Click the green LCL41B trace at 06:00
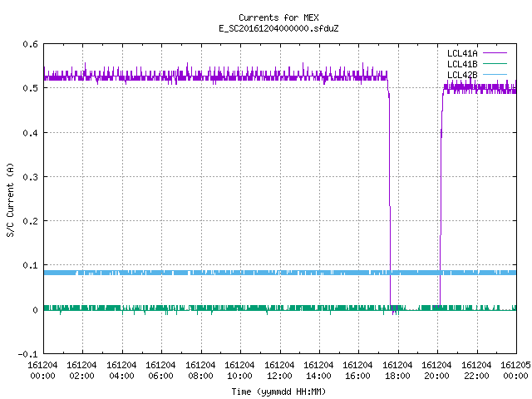This screenshot has width=532, height=399. coord(161,308)
